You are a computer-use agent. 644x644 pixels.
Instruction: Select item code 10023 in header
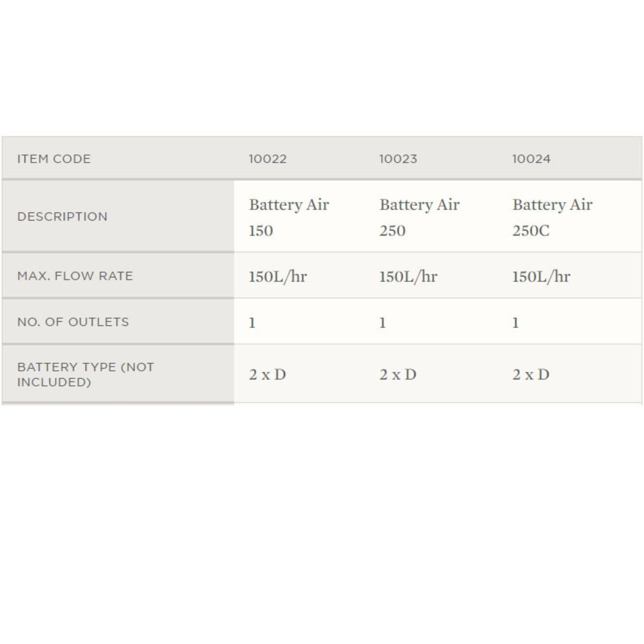(398, 159)
